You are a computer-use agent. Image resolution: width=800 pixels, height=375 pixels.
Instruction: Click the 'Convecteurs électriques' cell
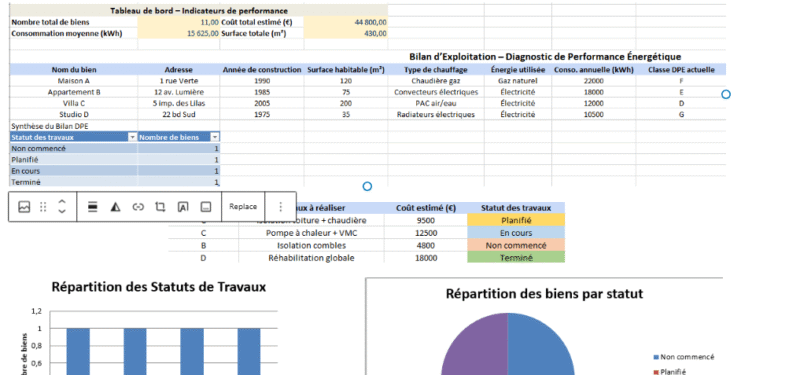[x=436, y=92]
